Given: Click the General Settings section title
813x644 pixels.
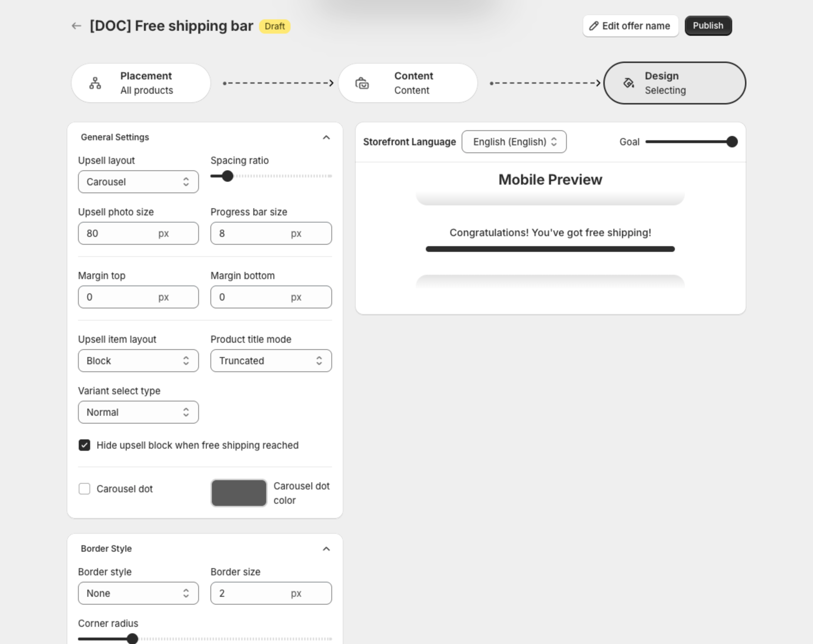Looking at the screenshot, I should pos(115,137).
